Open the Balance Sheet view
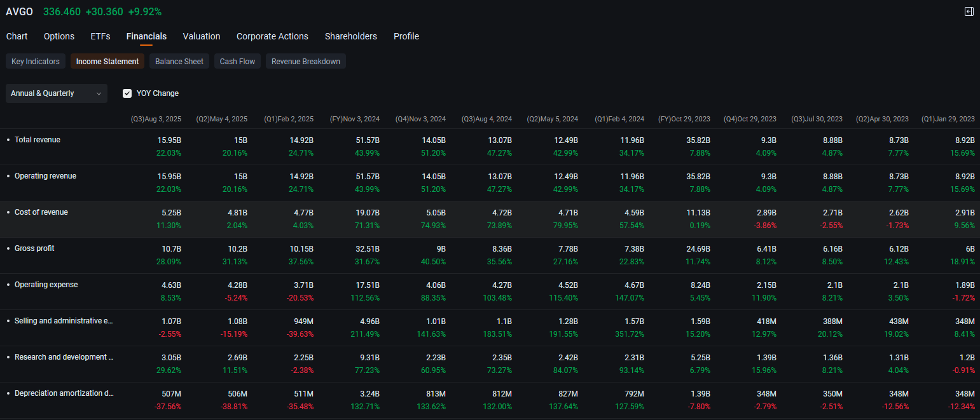The height and width of the screenshot is (420, 980). tap(179, 62)
